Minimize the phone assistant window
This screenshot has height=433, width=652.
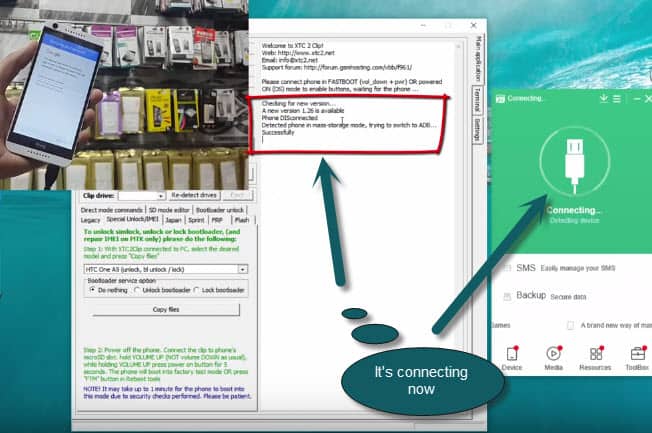pyautogui.click(x=637, y=99)
